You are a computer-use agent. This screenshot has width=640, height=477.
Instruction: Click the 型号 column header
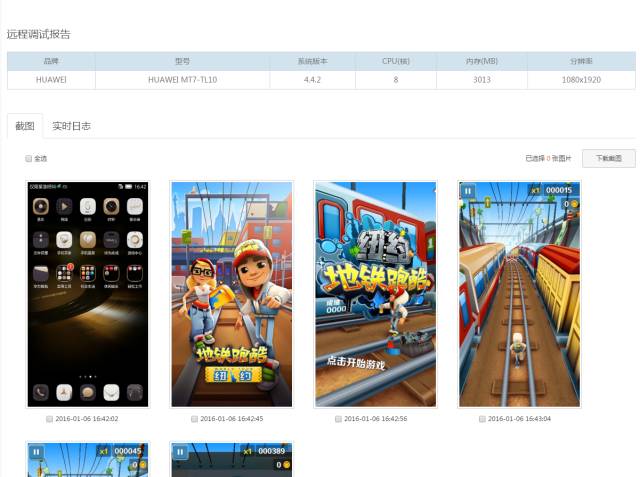point(182,61)
